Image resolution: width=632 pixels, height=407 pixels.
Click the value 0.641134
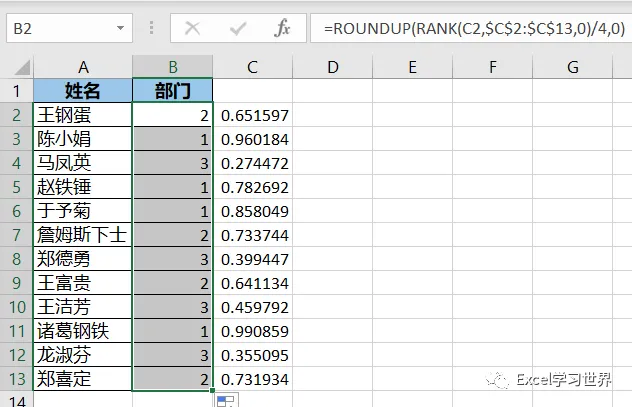pyautogui.click(x=253, y=283)
